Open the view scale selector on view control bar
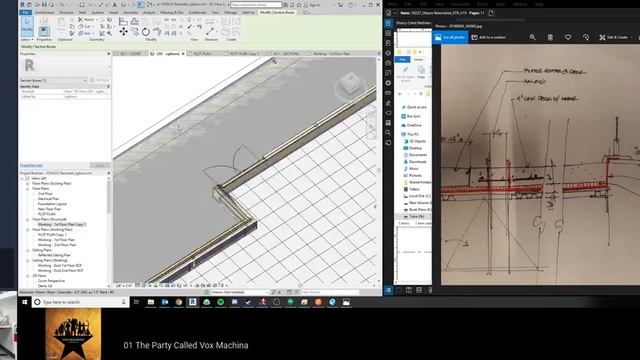 123,286
